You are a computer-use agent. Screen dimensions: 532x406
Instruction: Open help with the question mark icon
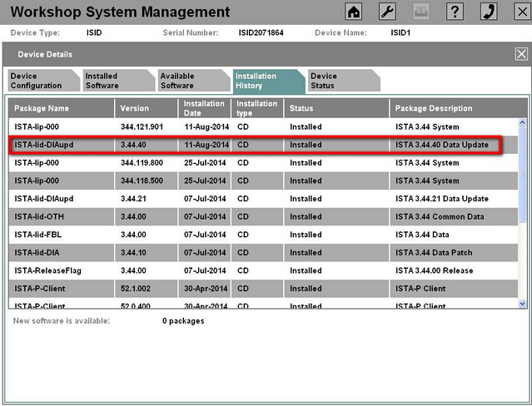click(455, 12)
